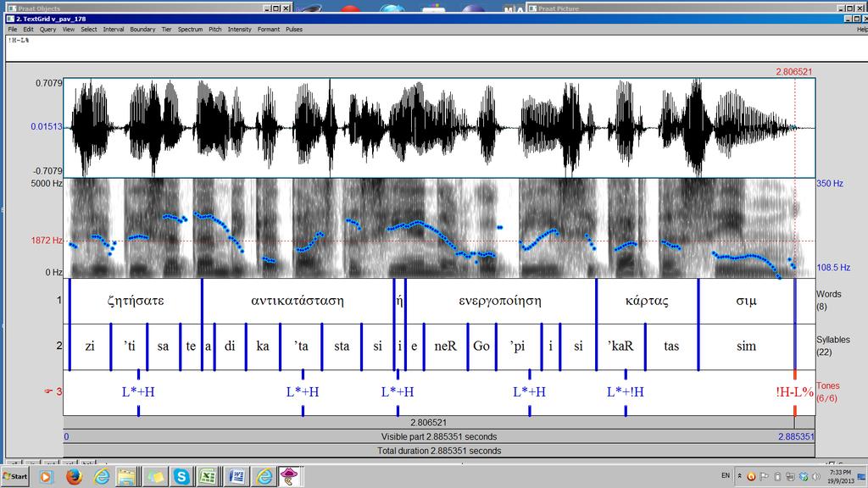Open the Select menu
Viewport: 868px width, 488px height.
88,30
